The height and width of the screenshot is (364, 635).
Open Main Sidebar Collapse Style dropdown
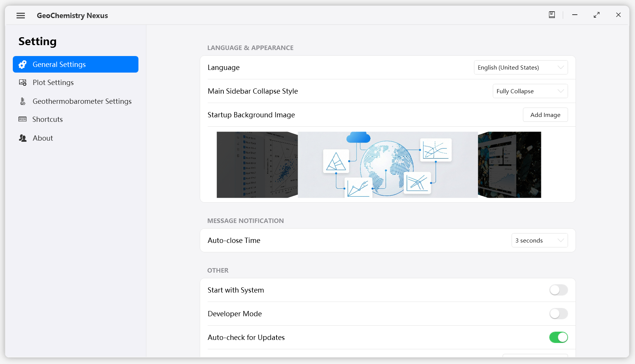(530, 91)
